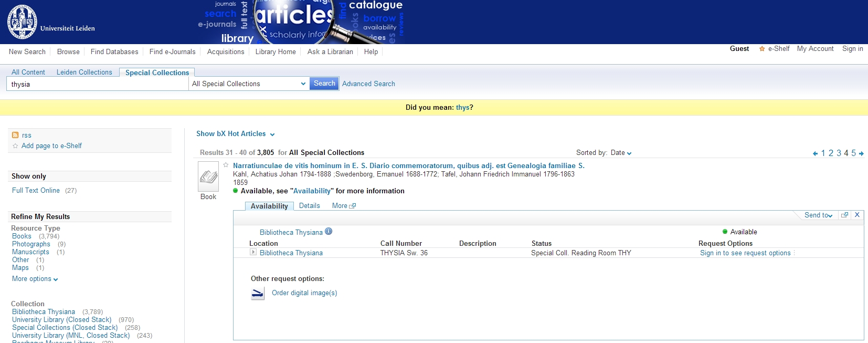Click the RSS feed icon
The height and width of the screenshot is (343, 868).
point(15,135)
